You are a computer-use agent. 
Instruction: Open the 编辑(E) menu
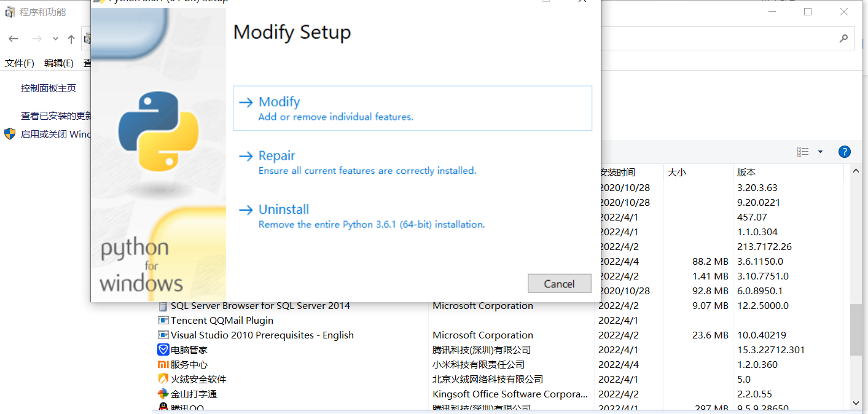(58, 63)
